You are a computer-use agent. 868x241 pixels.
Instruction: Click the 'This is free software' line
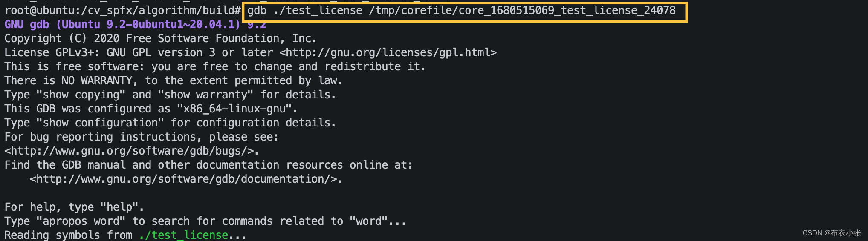click(215, 66)
